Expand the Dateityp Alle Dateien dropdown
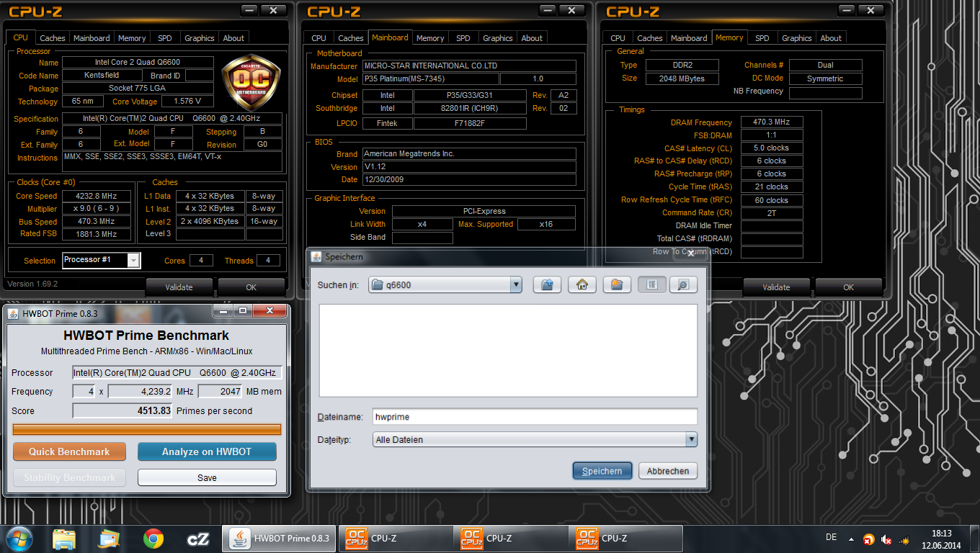The image size is (980, 553). 691,439
